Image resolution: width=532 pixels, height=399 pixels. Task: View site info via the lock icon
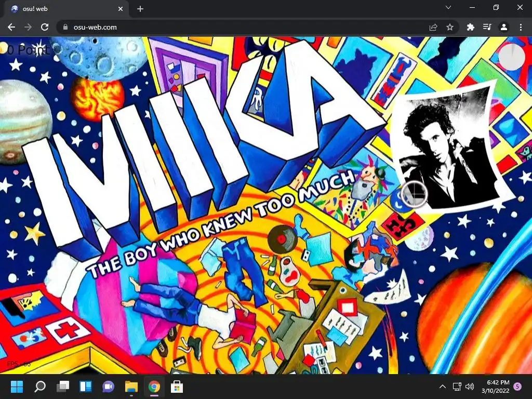65,27
